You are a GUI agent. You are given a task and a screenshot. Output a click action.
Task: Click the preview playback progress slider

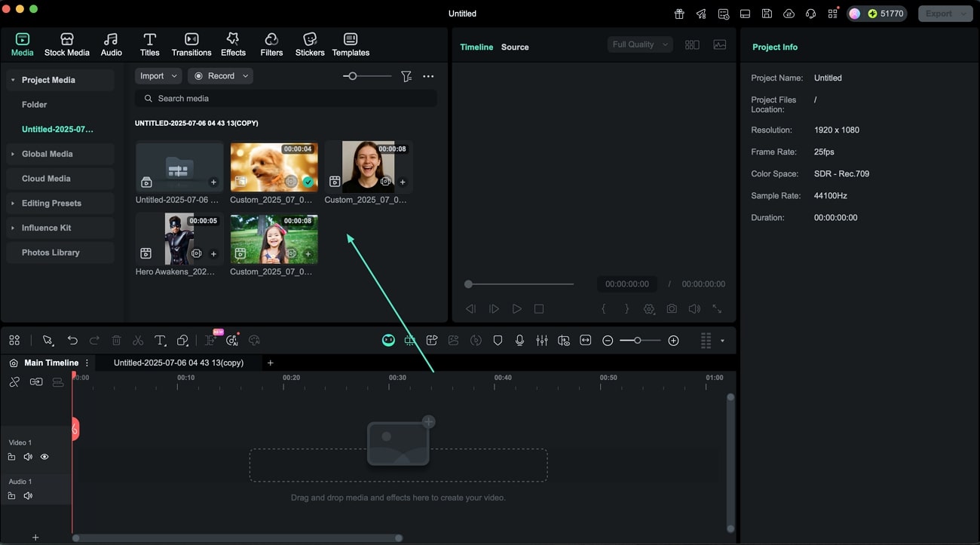(x=519, y=284)
